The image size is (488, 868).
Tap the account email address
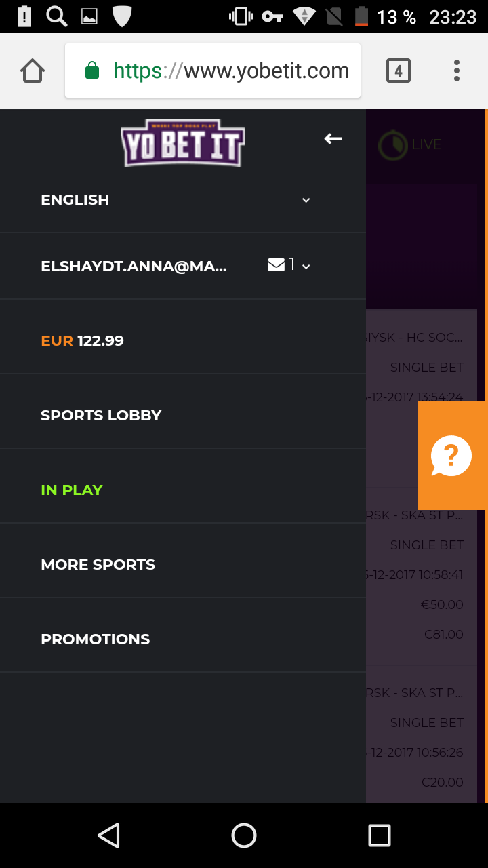click(134, 266)
